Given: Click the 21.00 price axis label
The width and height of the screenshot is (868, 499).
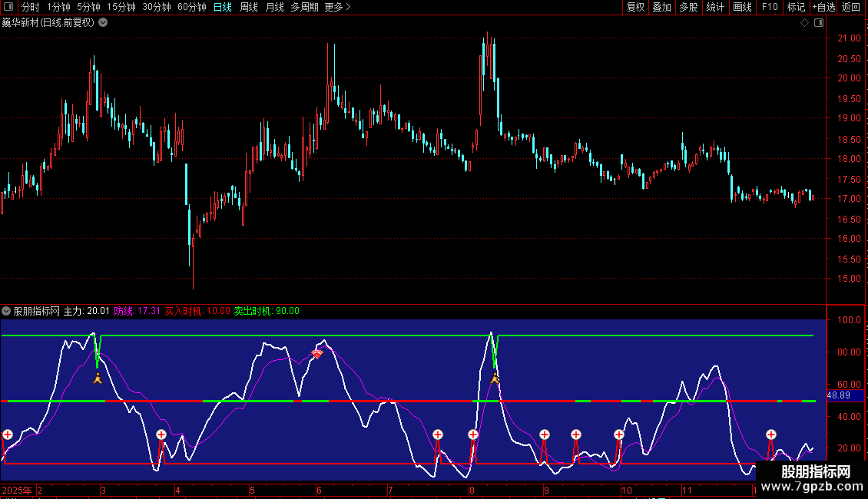Looking at the screenshot, I should [849, 38].
